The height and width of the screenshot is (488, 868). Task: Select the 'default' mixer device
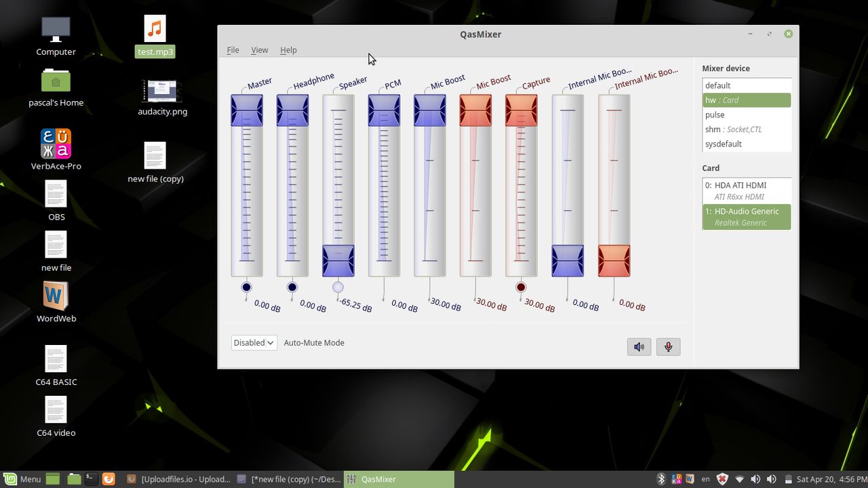pos(747,85)
